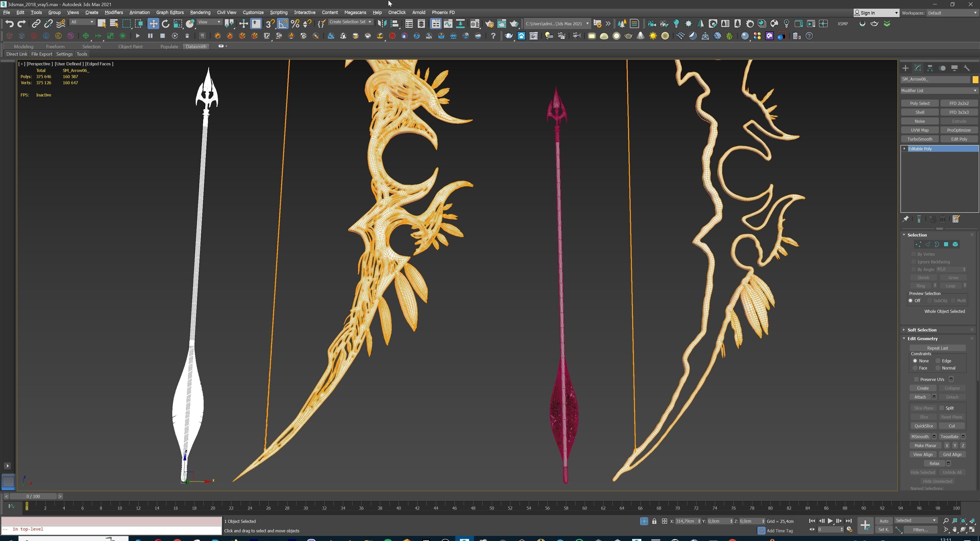
Task: Open the Workspaces Default dropdown
Action: tap(951, 13)
